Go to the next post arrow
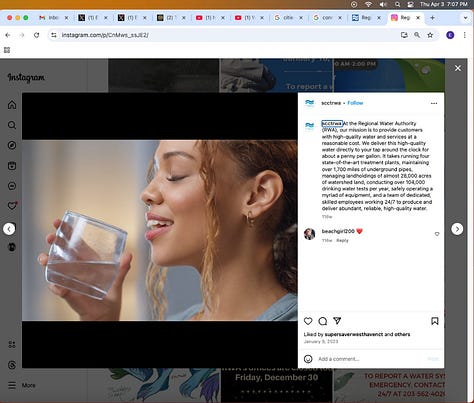 [457, 229]
